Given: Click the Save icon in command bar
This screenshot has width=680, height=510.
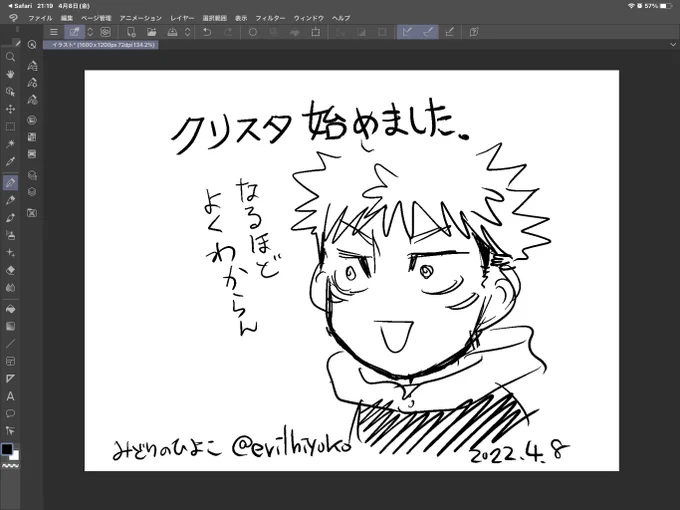Looking at the screenshot, I should click(172, 32).
